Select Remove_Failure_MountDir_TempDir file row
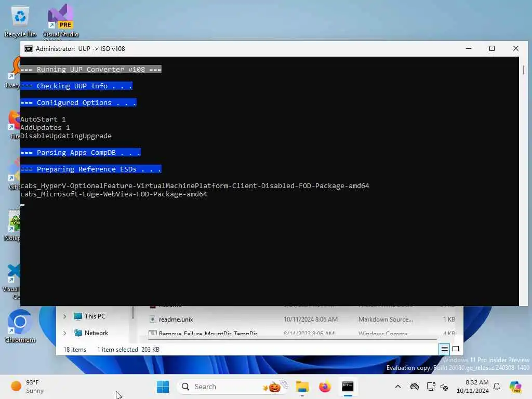The image size is (532, 399). (x=301, y=333)
